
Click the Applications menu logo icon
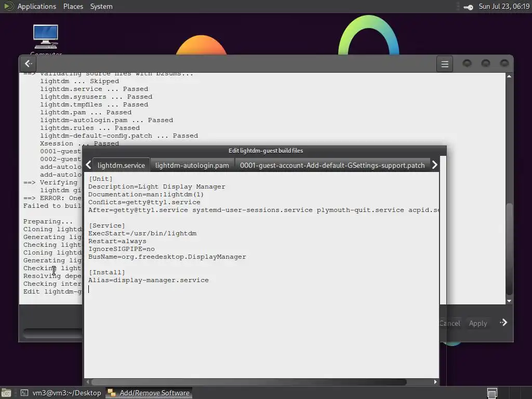point(8,6)
